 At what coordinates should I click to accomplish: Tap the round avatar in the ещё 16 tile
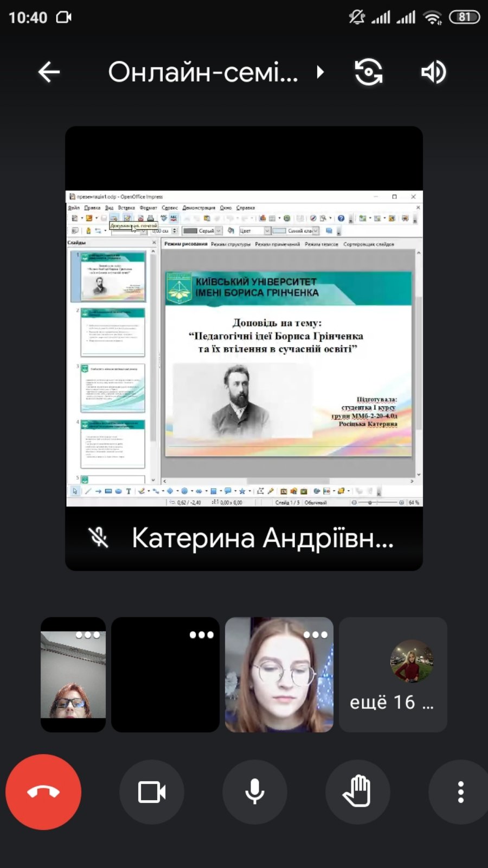tap(412, 661)
